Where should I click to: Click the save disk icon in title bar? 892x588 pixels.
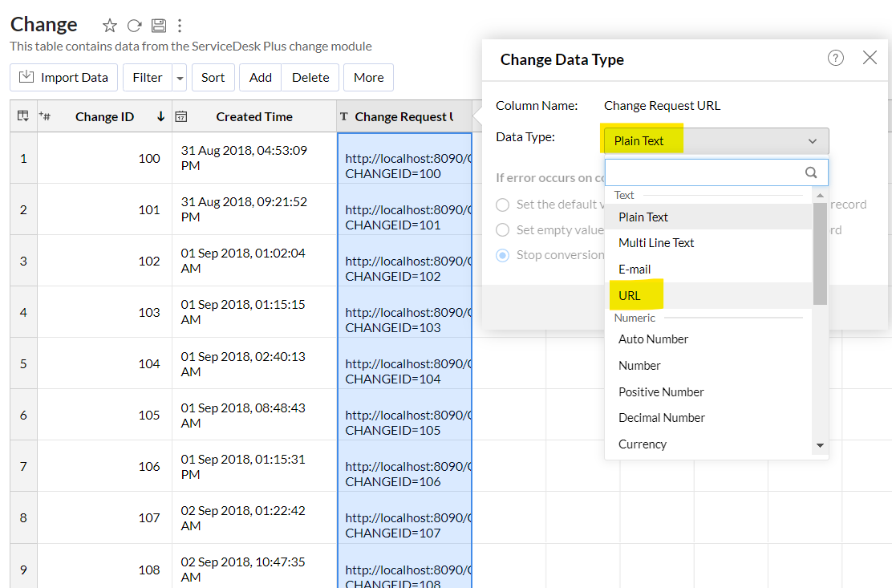coord(158,26)
